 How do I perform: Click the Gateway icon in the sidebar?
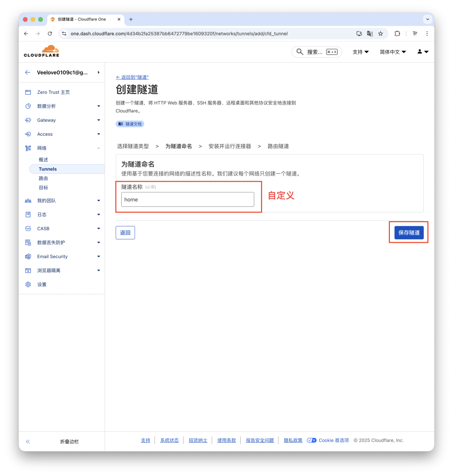pyautogui.click(x=29, y=120)
